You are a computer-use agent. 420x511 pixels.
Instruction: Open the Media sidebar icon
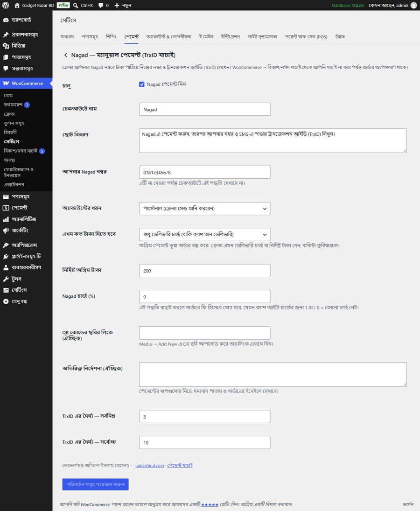click(x=6, y=46)
